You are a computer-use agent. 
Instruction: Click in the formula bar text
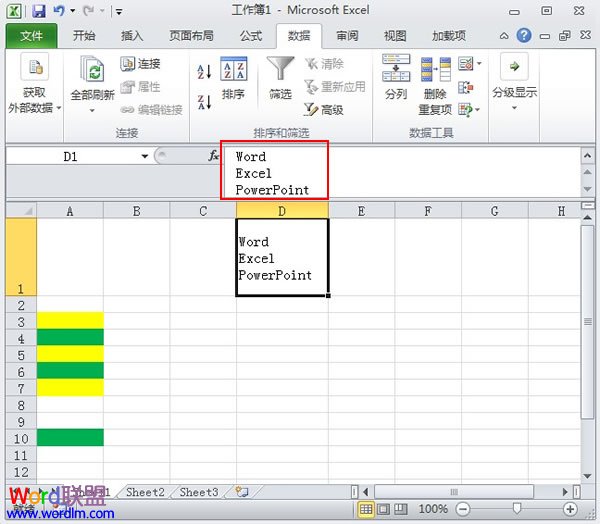(272, 173)
